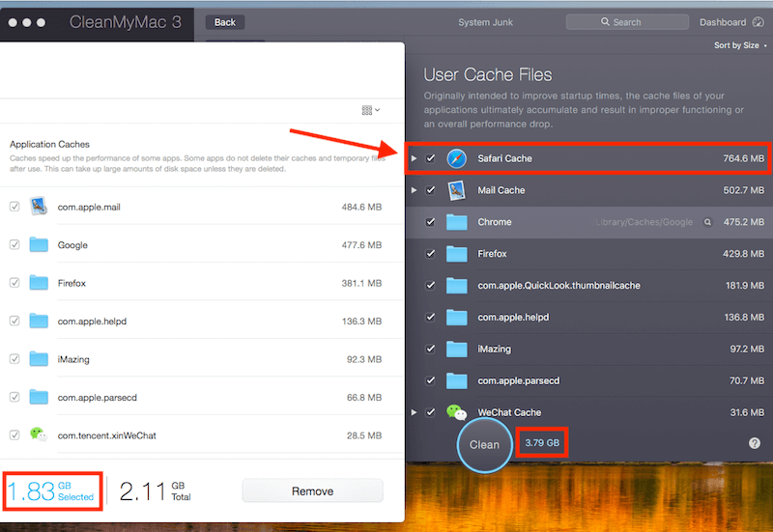Open the Sort by Size dropdown
The width and height of the screenshot is (773, 532).
[740, 45]
